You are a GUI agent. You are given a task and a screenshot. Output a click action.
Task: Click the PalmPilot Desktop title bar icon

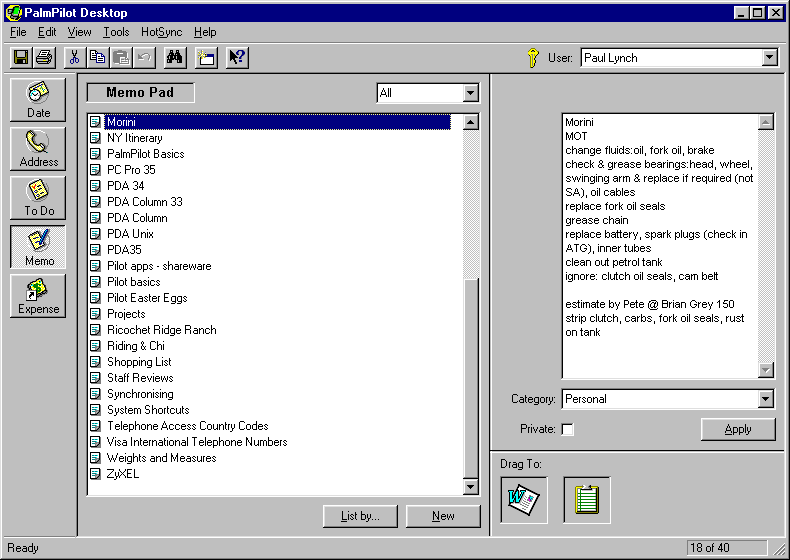[x=14, y=13]
